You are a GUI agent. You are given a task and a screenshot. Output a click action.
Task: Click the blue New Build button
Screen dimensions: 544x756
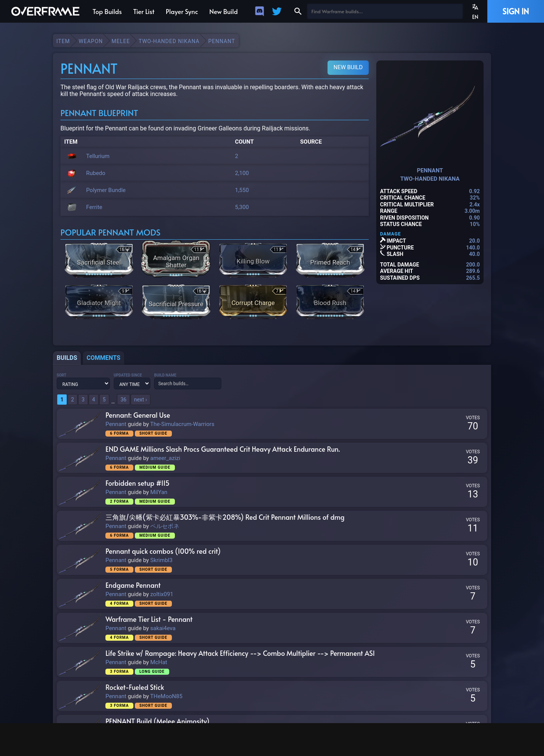coord(348,67)
